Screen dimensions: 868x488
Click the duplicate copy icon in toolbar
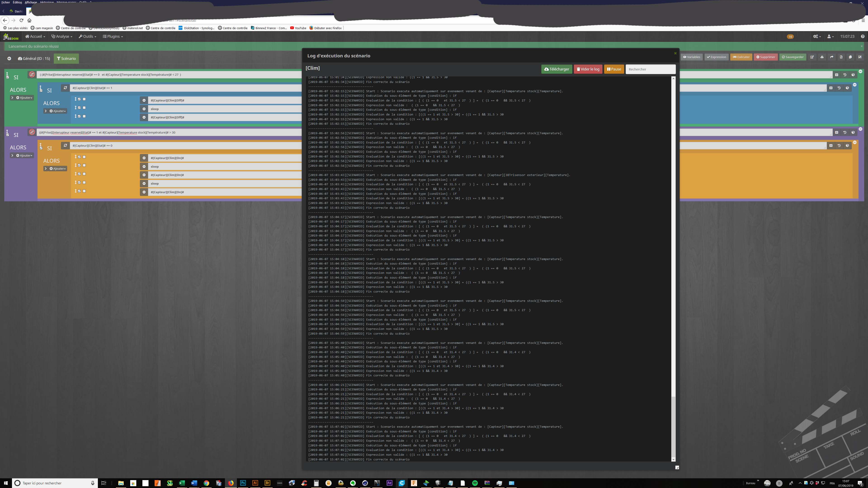click(x=850, y=57)
